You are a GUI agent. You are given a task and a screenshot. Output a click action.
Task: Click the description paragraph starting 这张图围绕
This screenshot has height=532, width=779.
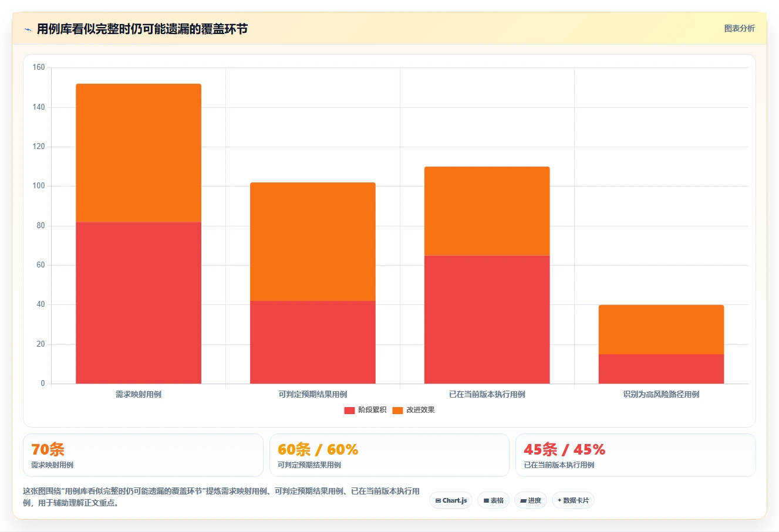pos(221,497)
